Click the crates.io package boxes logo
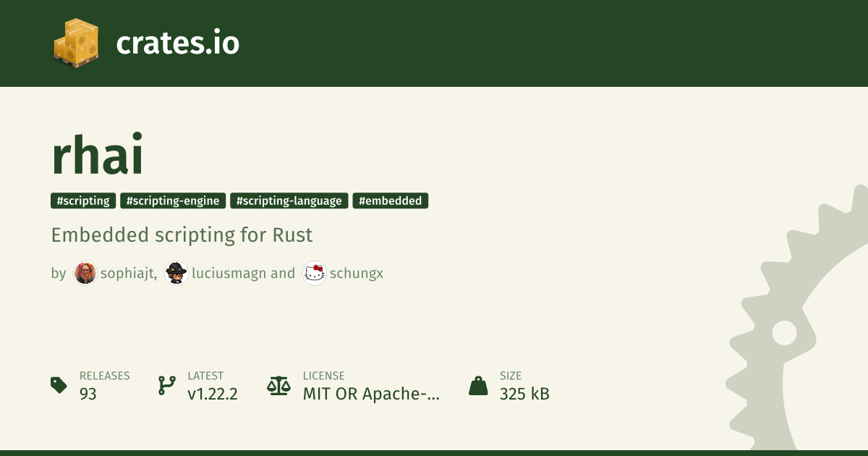The image size is (868, 456). pos(76,43)
